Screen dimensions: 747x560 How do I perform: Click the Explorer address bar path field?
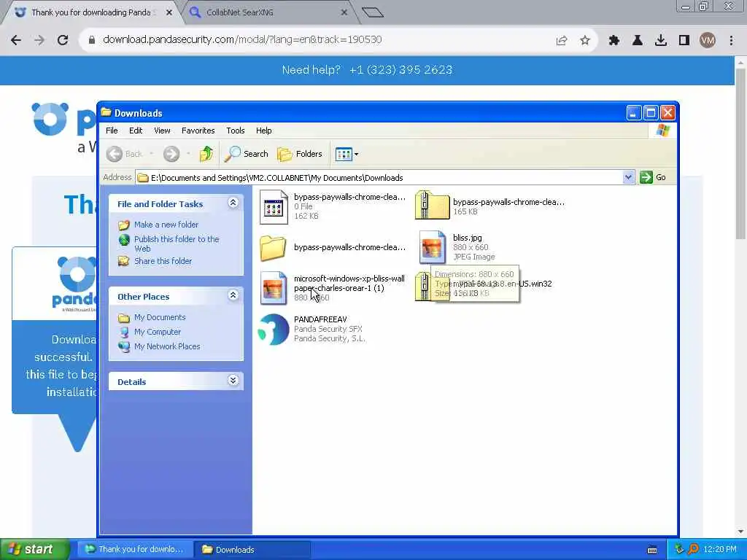tap(379, 178)
